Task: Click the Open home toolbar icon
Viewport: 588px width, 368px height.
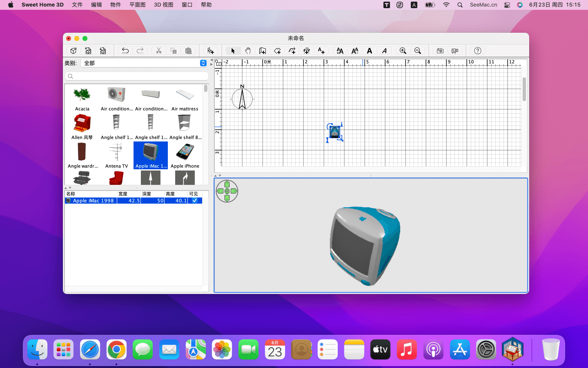Action: coord(88,51)
